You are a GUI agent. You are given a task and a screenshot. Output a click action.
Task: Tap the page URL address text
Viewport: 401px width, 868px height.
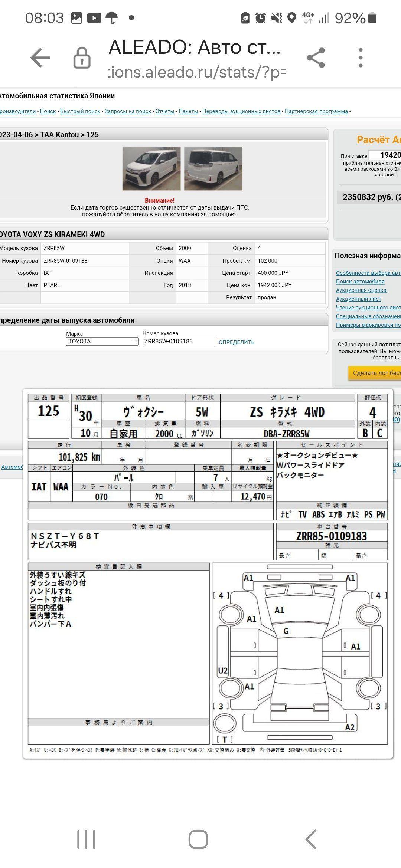(197, 72)
